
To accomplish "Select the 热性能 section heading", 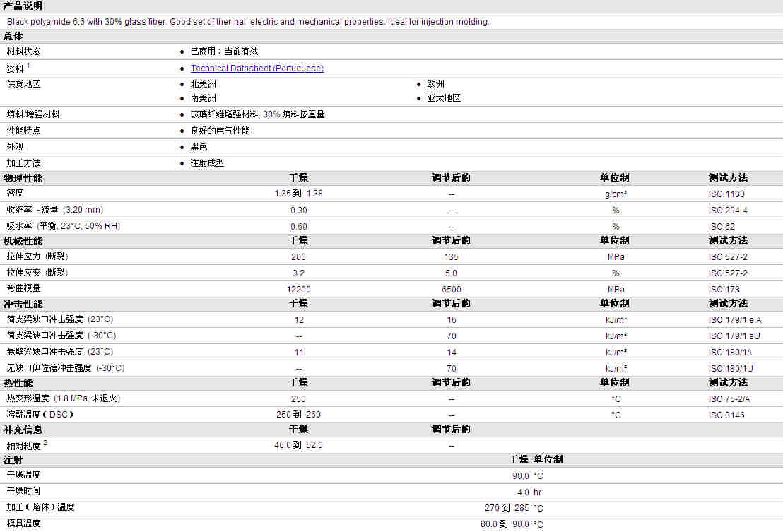I will (18, 383).
